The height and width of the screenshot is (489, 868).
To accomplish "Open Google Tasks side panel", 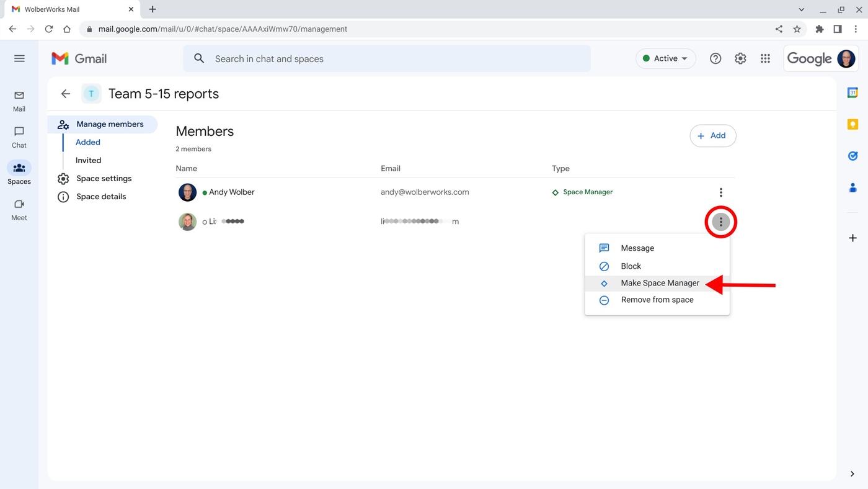I will pos(852,156).
